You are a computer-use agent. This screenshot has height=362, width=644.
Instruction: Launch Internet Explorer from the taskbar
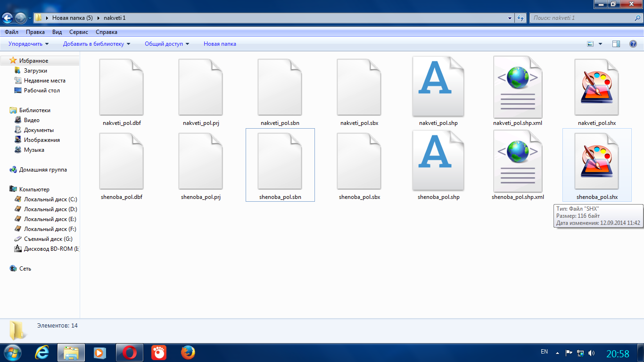[42, 352]
